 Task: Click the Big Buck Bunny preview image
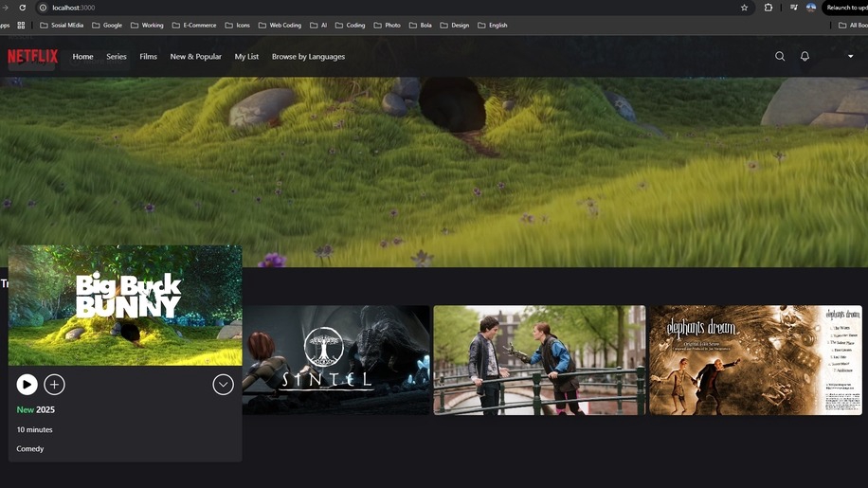[125, 305]
